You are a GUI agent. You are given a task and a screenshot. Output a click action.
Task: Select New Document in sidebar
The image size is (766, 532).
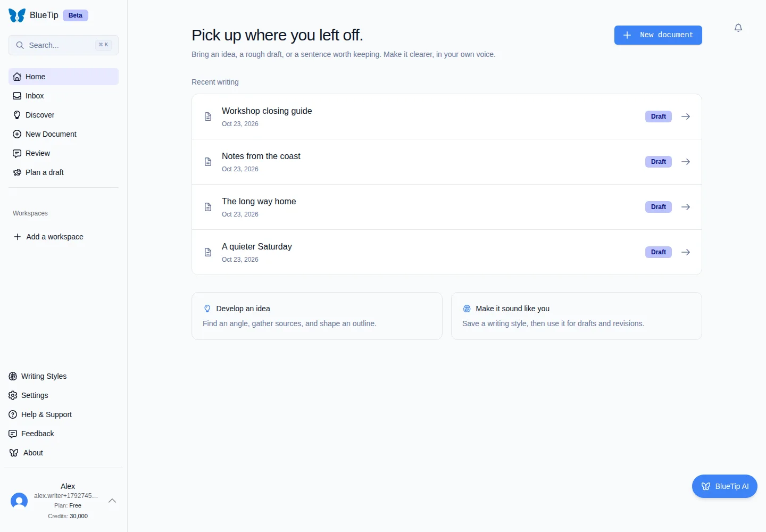tap(63, 134)
